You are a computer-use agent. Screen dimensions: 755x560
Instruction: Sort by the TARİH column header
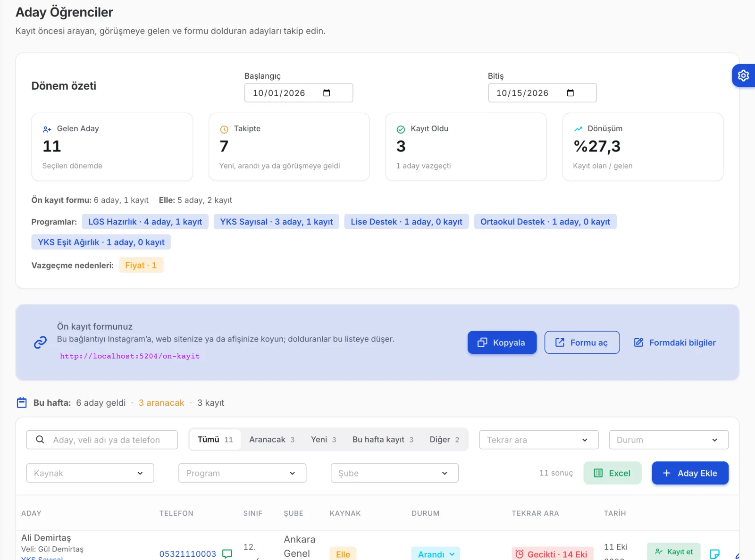(x=615, y=513)
